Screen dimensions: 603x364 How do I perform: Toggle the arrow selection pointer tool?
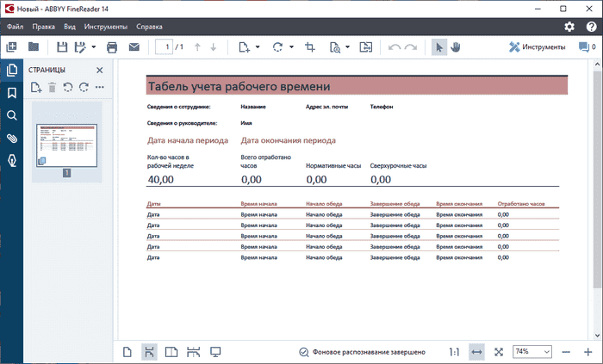[x=438, y=46]
